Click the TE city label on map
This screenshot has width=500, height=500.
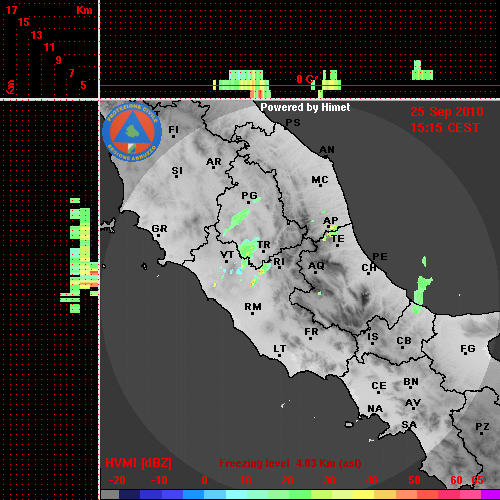[x=338, y=239]
